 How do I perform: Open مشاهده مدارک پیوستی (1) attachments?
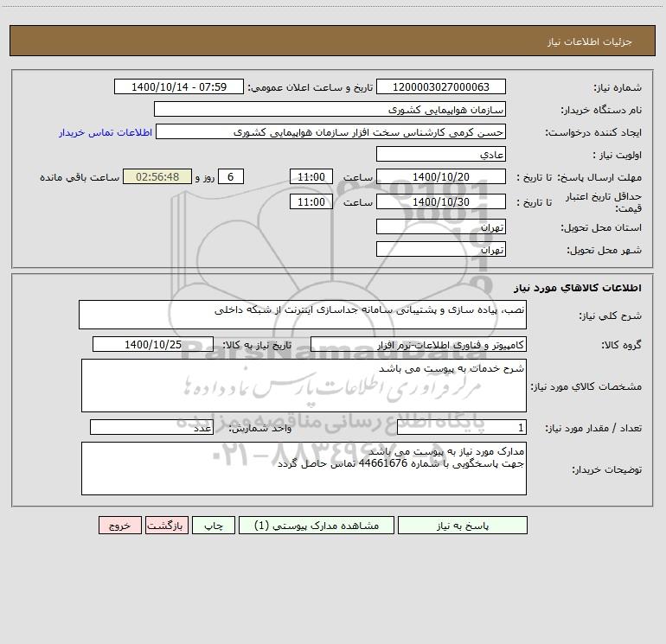317,525
